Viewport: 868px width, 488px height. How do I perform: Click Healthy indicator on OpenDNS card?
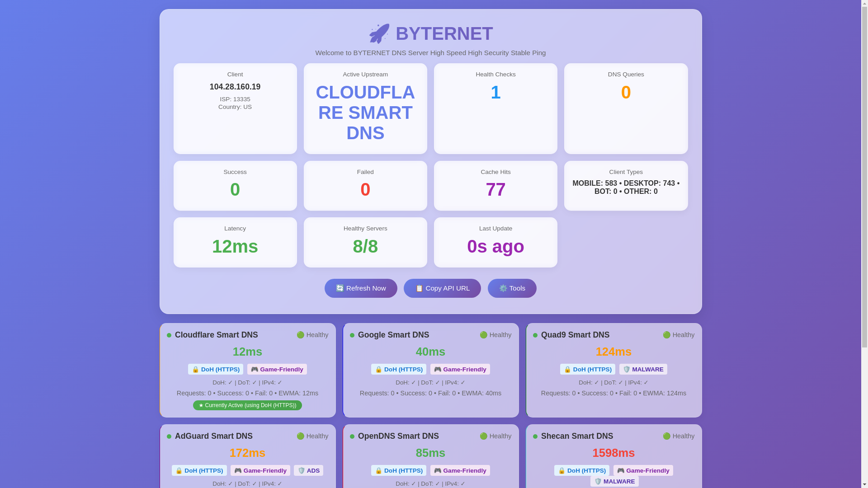click(495, 436)
